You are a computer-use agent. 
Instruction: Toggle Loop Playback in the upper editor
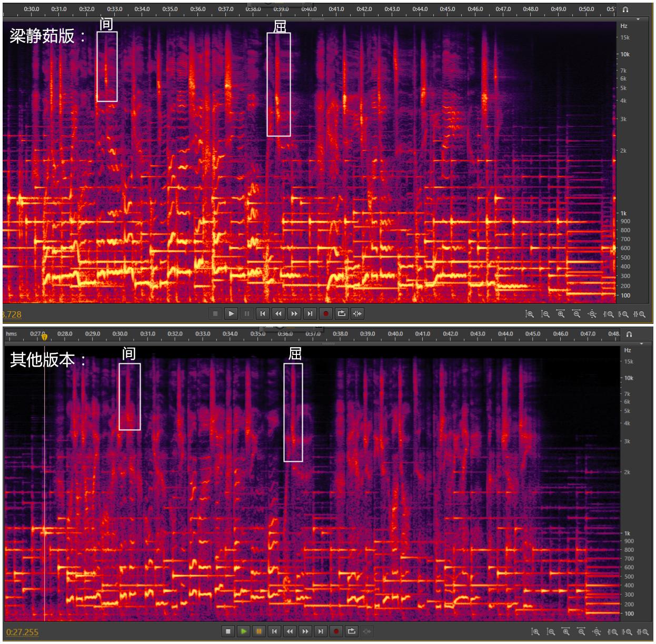pyautogui.click(x=342, y=314)
